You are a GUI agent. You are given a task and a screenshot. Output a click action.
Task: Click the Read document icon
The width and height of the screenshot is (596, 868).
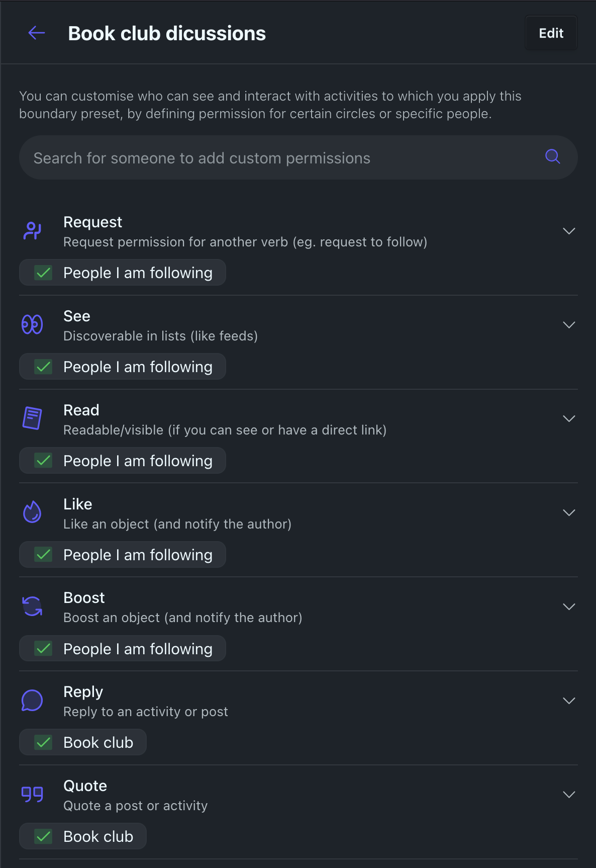click(x=32, y=418)
